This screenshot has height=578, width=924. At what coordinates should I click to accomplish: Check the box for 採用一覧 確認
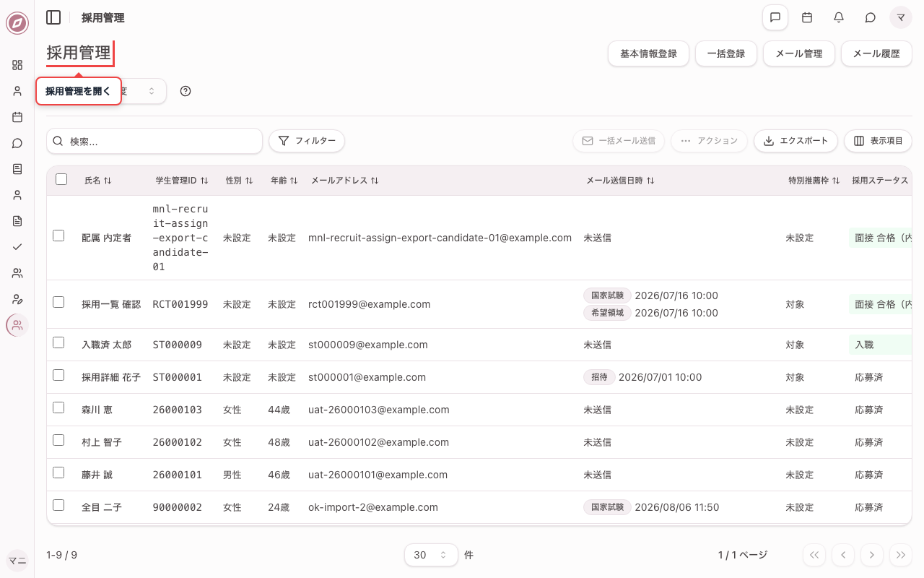point(58,302)
